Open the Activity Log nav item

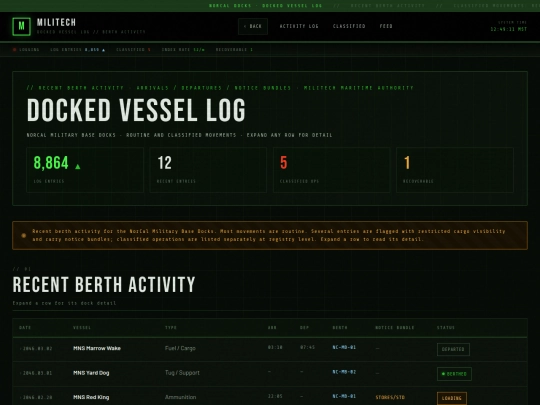click(x=299, y=26)
